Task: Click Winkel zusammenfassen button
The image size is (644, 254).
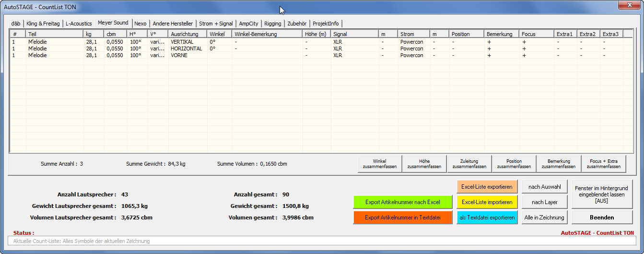Action: (x=379, y=164)
